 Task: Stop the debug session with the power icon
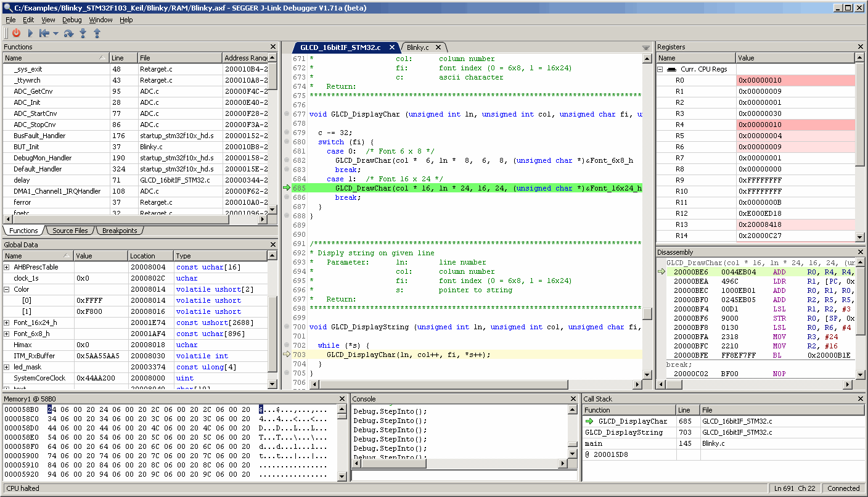(x=17, y=33)
